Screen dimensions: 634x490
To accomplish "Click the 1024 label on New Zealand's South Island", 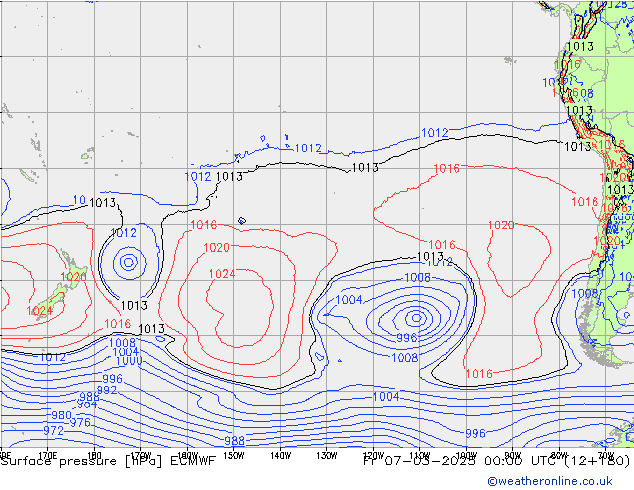I will pyautogui.click(x=40, y=311).
